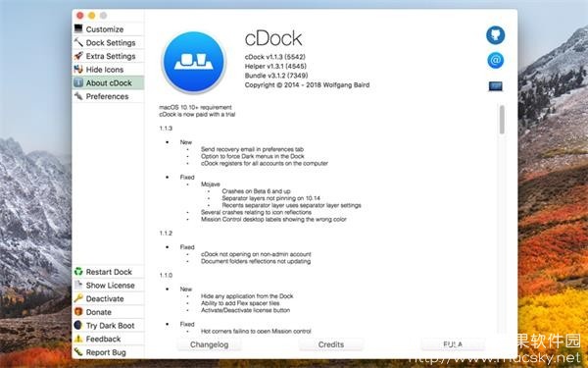Click the Report Bug icon
The image size is (588, 368).
(78, 352)
